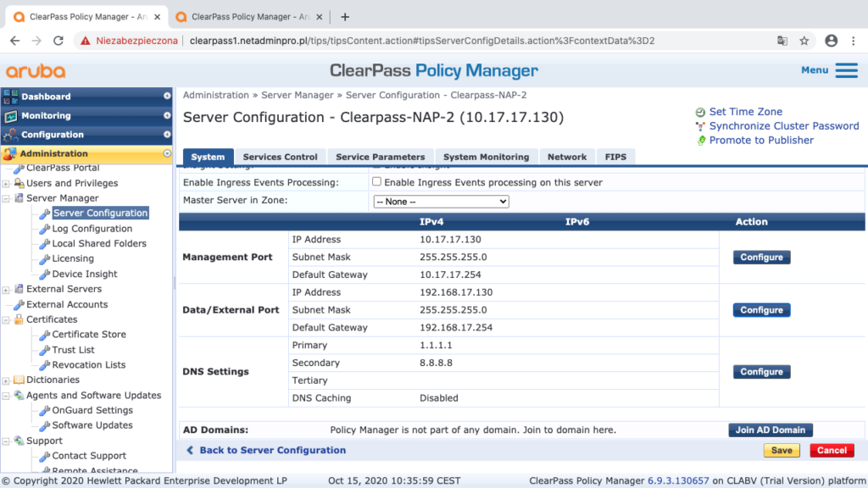Click the Configuration section gear icon

click(x=10, y=135)
